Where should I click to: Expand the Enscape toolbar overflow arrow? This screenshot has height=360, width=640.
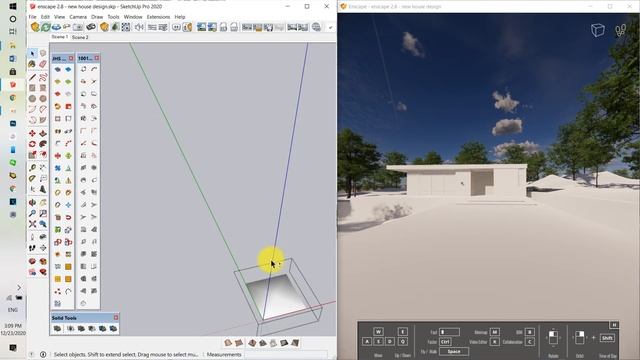pyautogui.click(x=330, y=27)
